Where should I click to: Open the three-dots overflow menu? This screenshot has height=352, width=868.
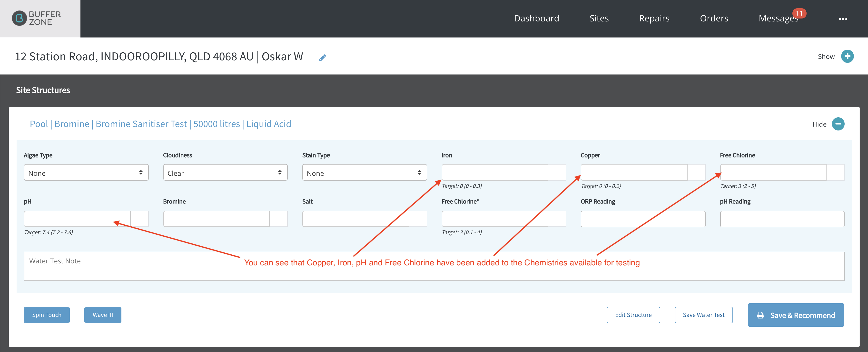(x=843, y=19)
